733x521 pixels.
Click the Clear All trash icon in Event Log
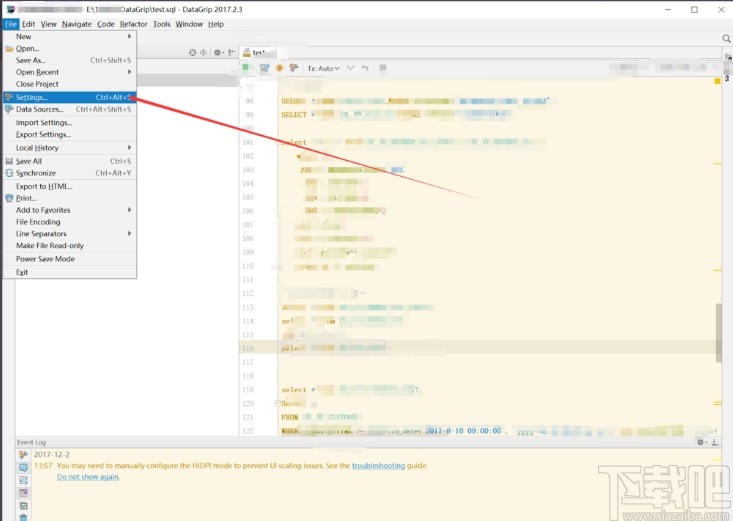tap(24, 516)
